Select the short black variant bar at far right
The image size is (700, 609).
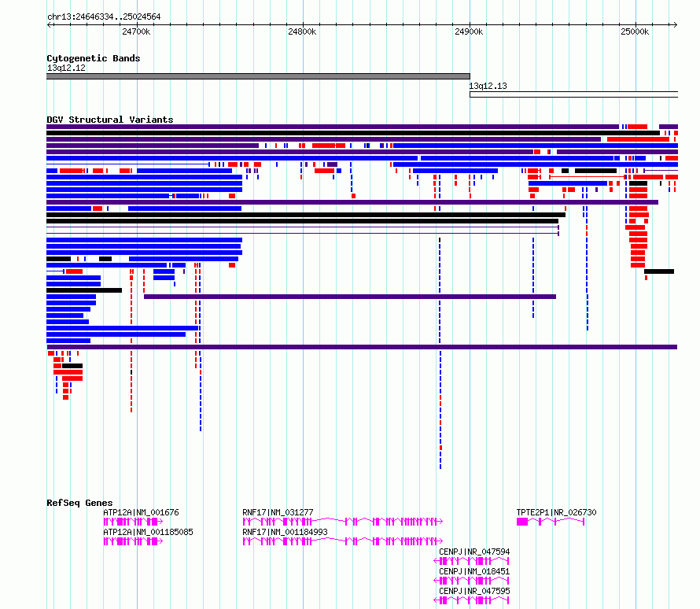[659, 271]
